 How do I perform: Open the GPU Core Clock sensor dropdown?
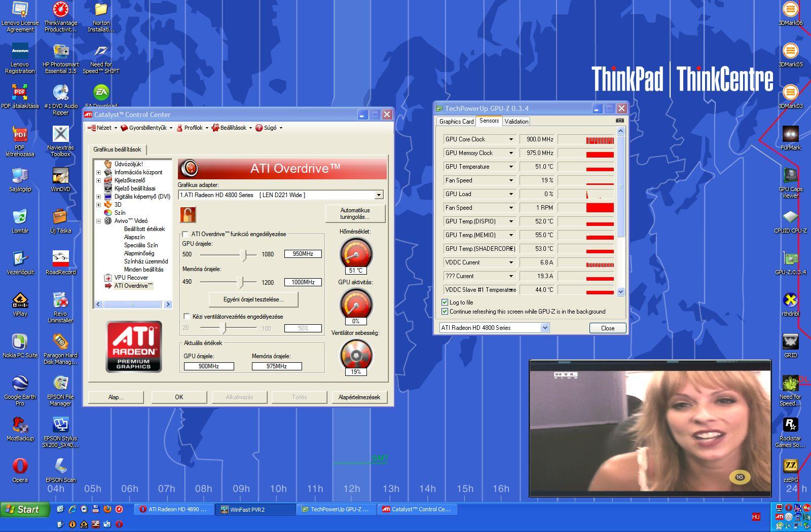tap(511, 139)
